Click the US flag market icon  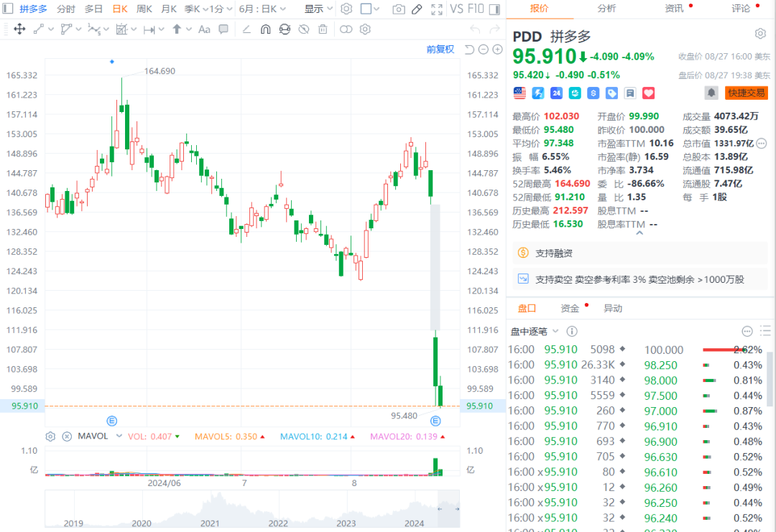click(x=519, y=93)
